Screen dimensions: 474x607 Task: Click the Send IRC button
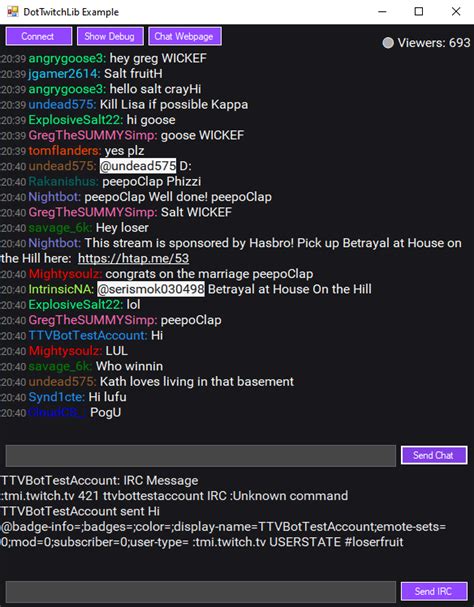434,591
